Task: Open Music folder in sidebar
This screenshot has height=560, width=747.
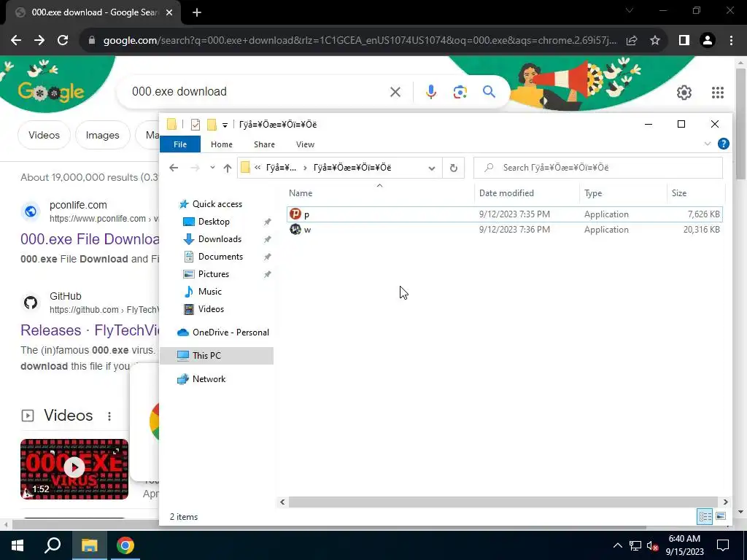Action: coord(209,292)
